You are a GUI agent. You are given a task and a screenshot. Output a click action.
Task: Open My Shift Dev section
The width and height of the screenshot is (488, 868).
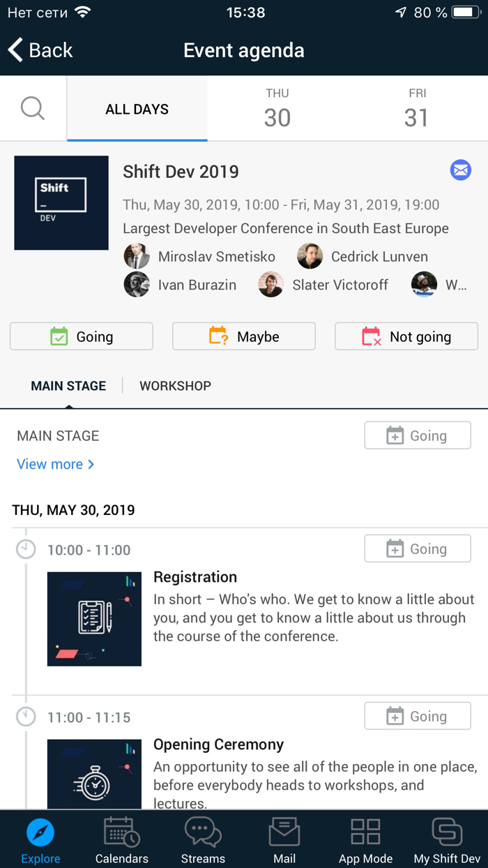[x=447, y=840]
